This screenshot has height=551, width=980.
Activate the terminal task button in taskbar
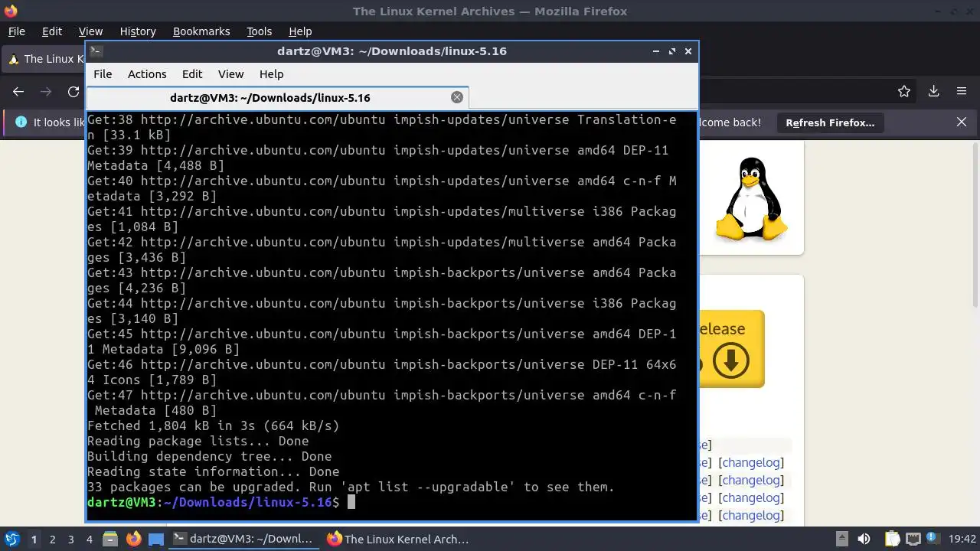(x=243, y=539)
